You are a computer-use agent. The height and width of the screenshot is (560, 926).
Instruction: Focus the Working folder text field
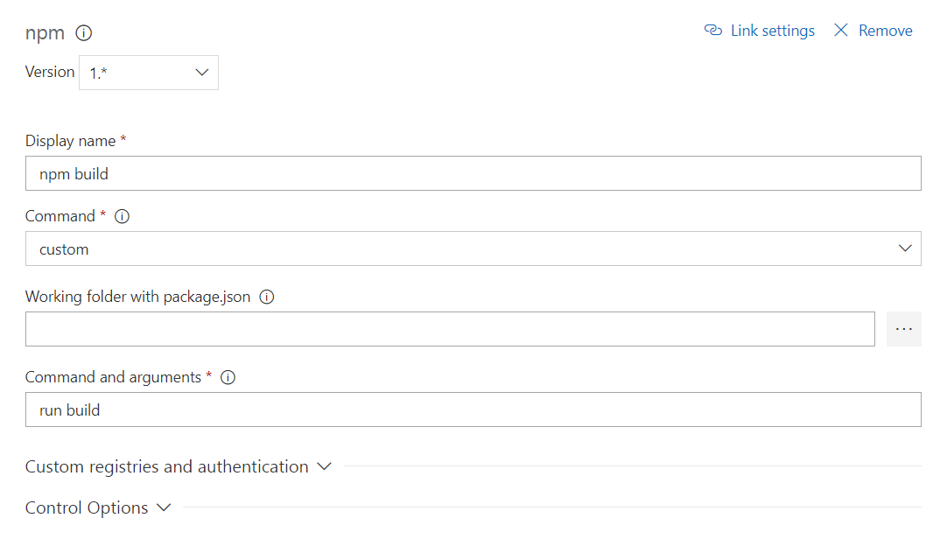tap(450, 329)
